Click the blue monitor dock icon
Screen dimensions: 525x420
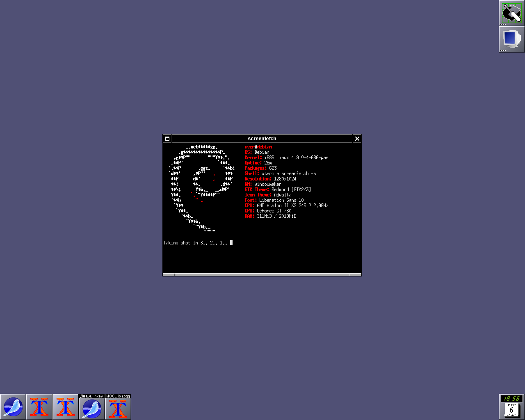point(511,39)
